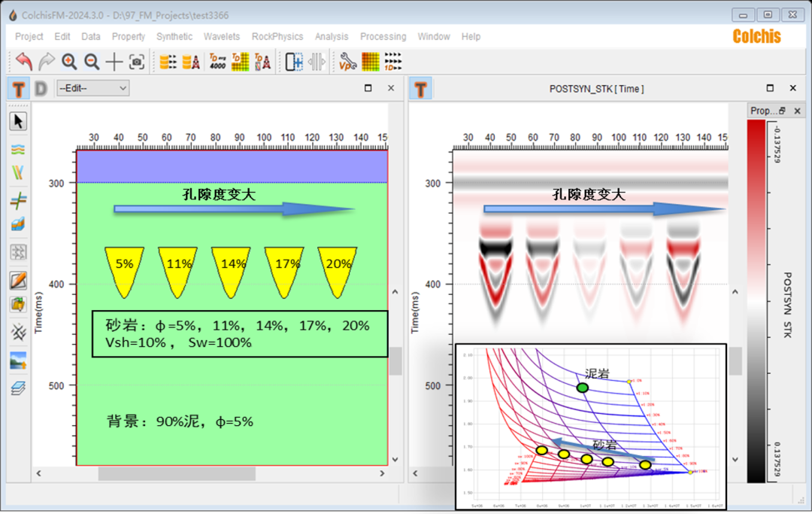Click the Colchis logo link

pos(756,36)
